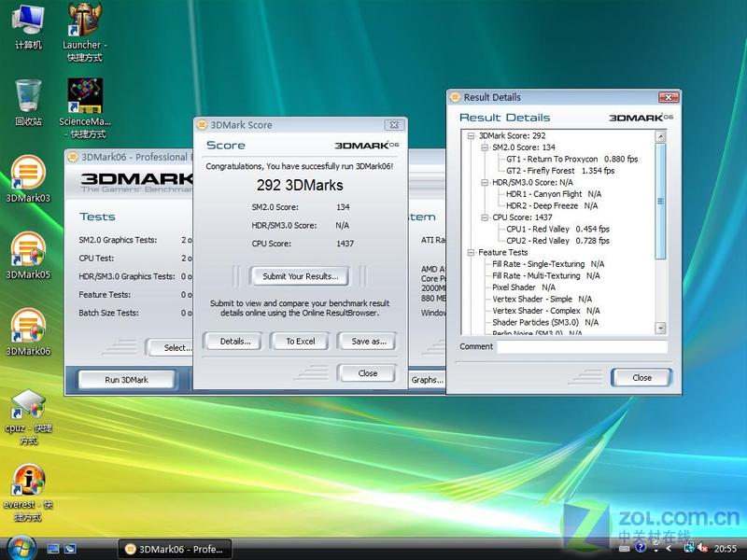Close the 3DMark Score dialog via Close button
This screenshot has height=560, width=747.
click(367, 373)
